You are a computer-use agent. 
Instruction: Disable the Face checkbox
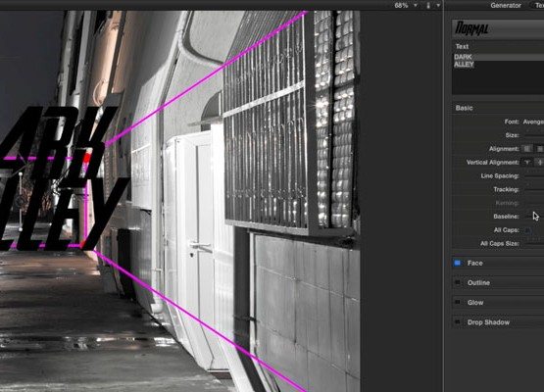click(458, 263)
